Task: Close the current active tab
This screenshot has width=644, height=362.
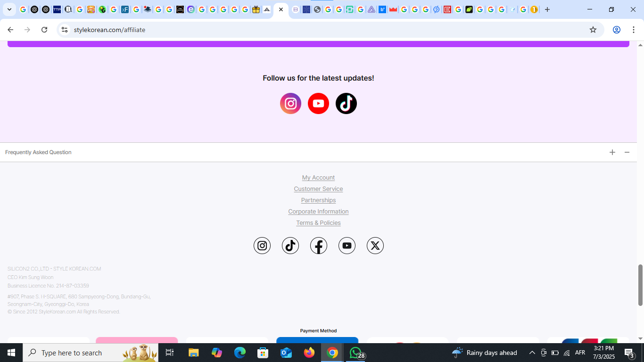Action: pos(281,9)
